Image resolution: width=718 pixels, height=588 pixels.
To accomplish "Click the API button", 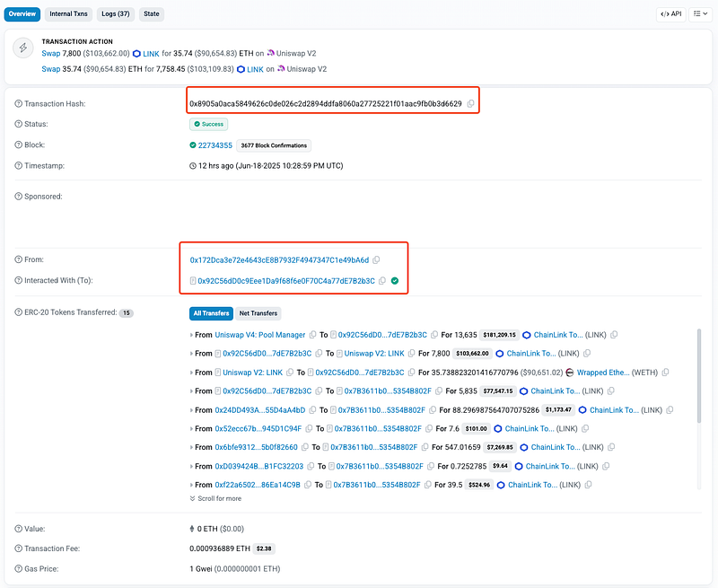I will pos(670,14).
